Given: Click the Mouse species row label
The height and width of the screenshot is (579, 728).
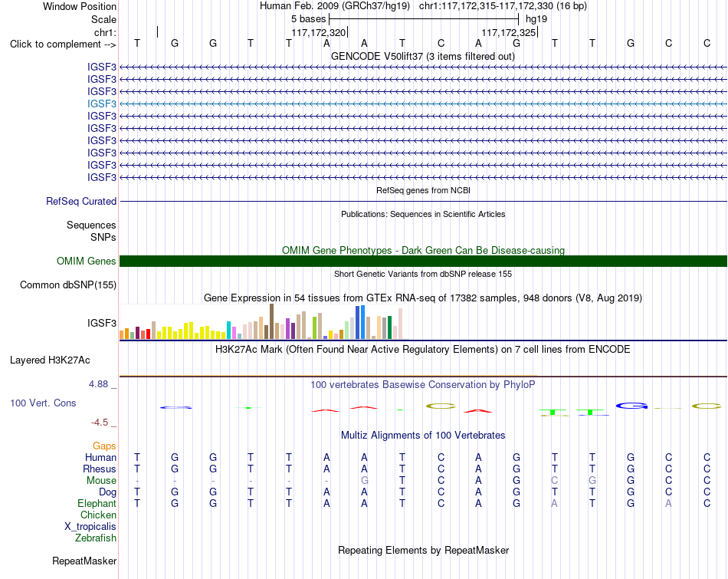Looking at the screenshot, I should coord(101,481).
